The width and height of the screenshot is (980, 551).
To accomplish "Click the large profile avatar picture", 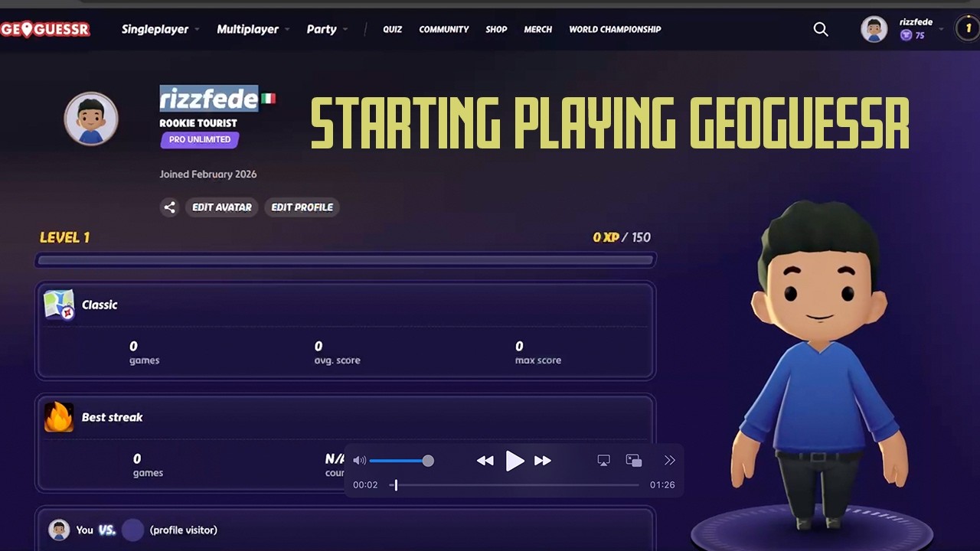I will point(91,119).
